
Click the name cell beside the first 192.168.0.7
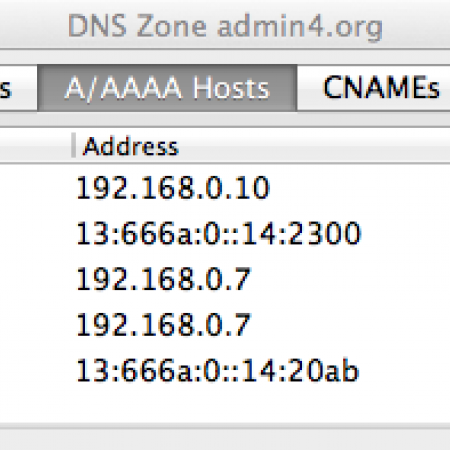pos(35,279)
